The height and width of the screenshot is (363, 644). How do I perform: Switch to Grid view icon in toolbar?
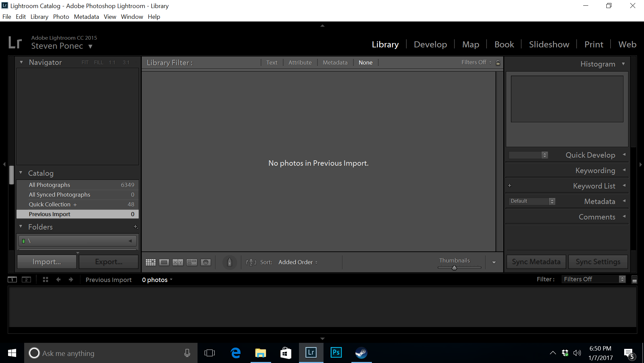pos(151,263)
